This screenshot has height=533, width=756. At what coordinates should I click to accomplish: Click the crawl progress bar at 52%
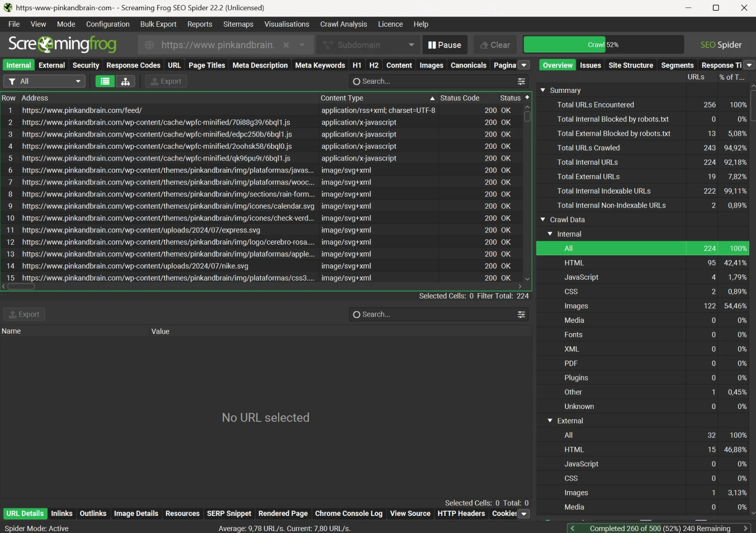[603, 45]
